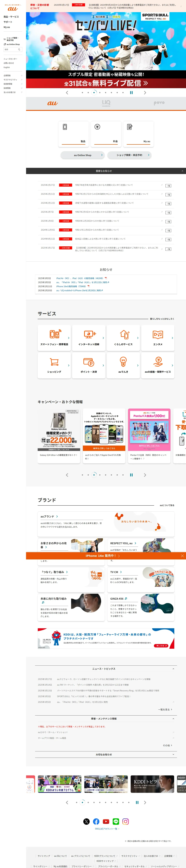Click 一覧 button for 2024年11月9日 notice
Image resolution: width=186 pixels, height=868 pixels.
(x=168, y=230)
